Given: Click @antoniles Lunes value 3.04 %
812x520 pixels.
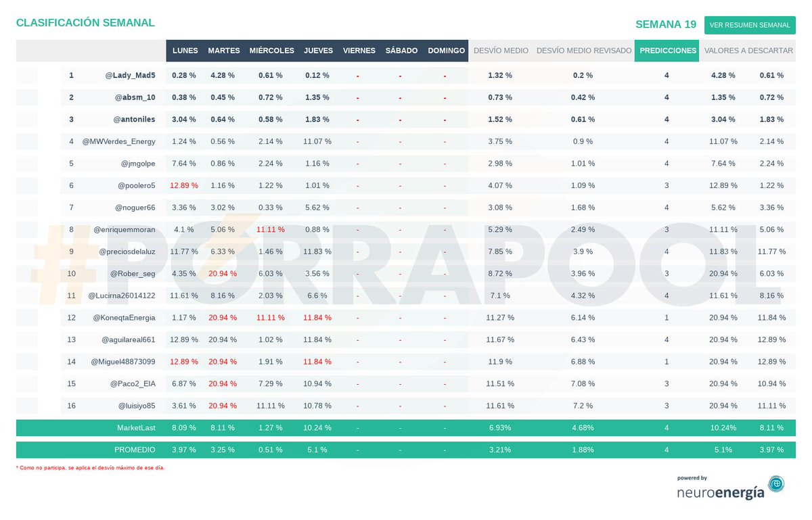Looking at the screenshot, I should [184, 120].
